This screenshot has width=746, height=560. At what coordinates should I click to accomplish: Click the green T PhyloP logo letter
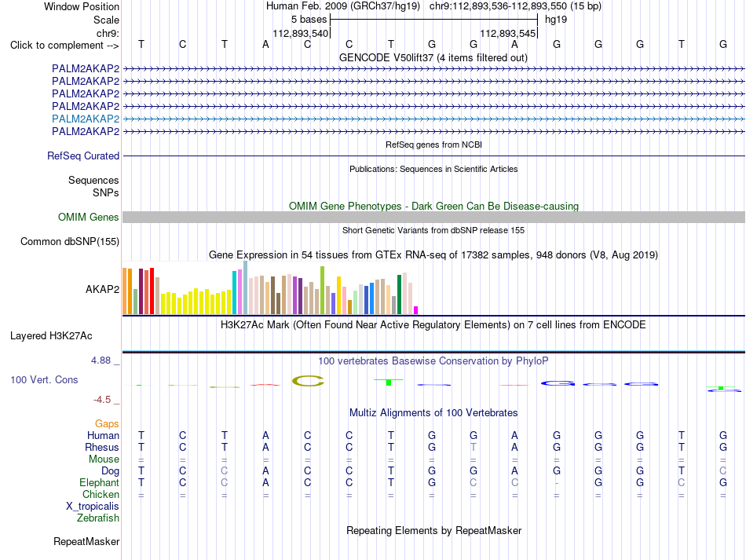(x=389, y=382)
